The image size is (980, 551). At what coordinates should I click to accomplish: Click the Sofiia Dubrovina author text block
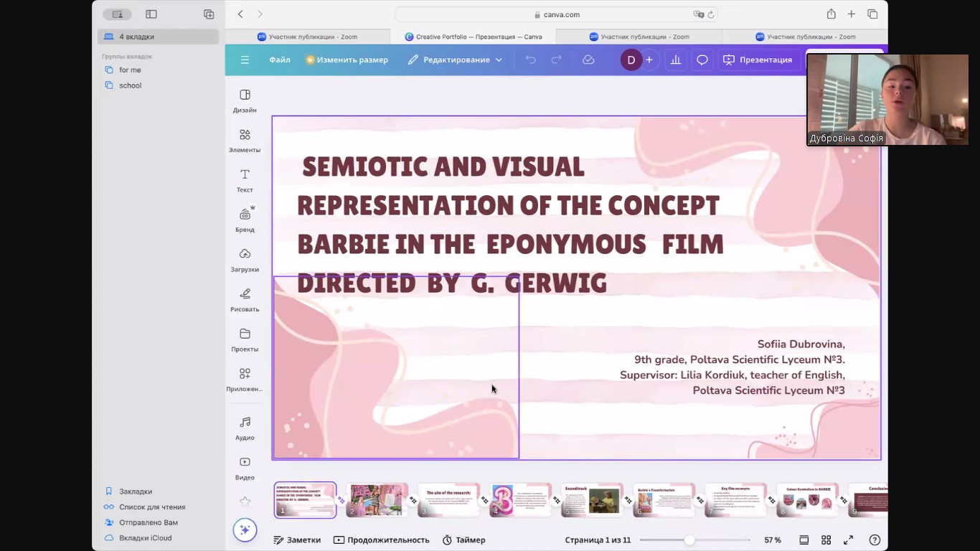point(732,367)
